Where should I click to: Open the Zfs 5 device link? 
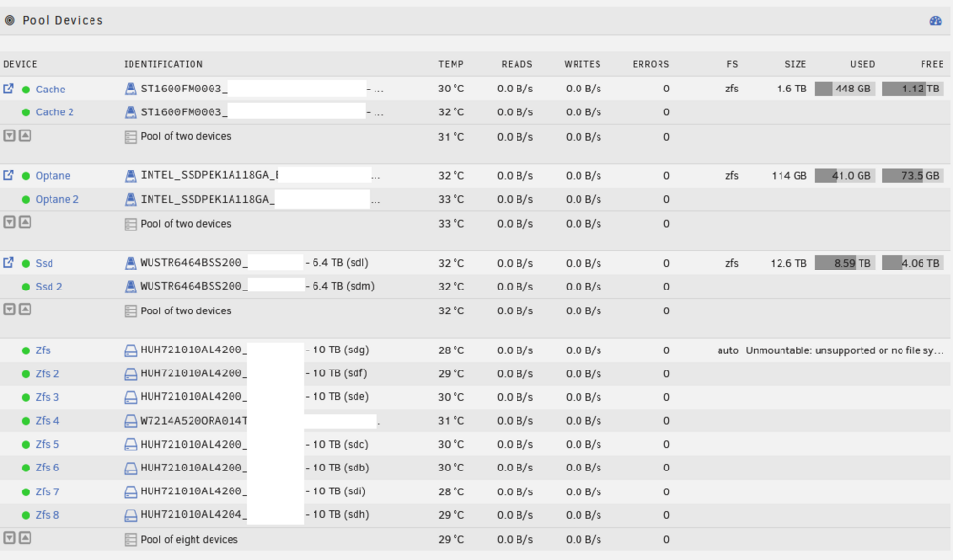(48, 444)
